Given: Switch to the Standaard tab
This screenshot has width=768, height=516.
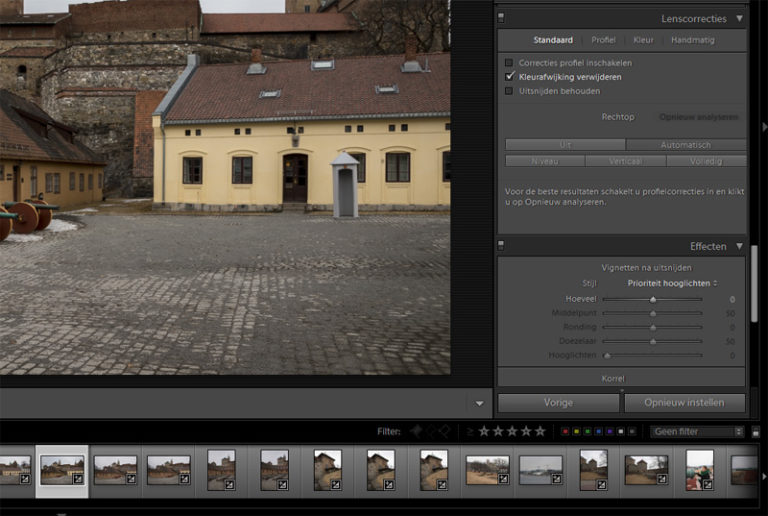Looking at the screenshot, I should pos(553,40).
